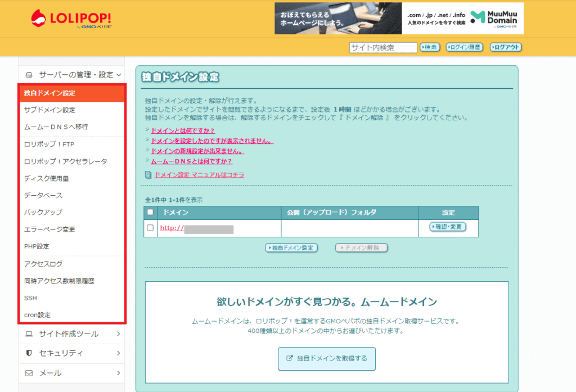This screenshot has width=576, height=392.
Task: Check the box beside the http:// domain row
Action: (x=150, y=228)
